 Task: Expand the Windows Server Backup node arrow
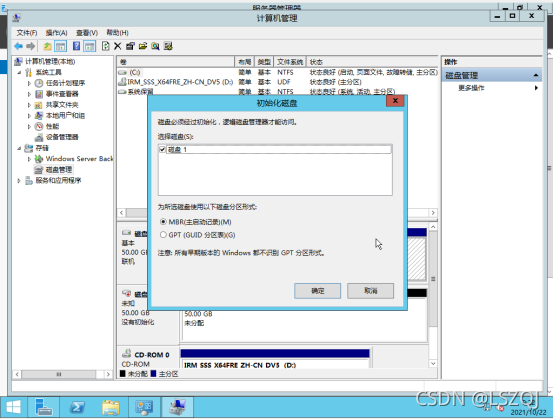tap(29, 159)
